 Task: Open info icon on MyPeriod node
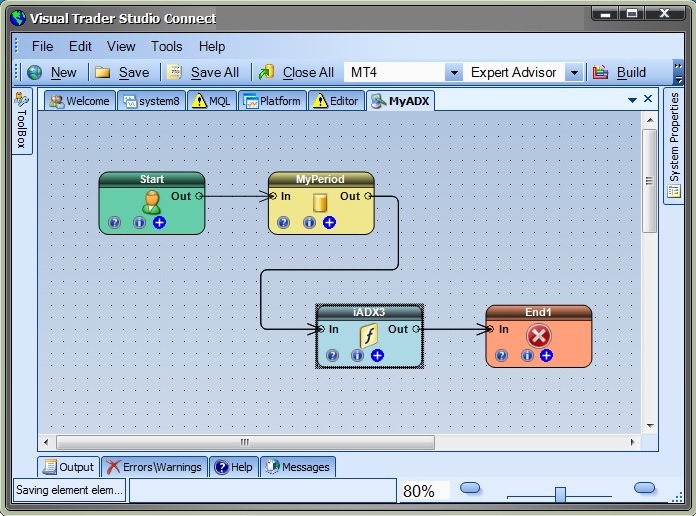click(x=309, y=222)
